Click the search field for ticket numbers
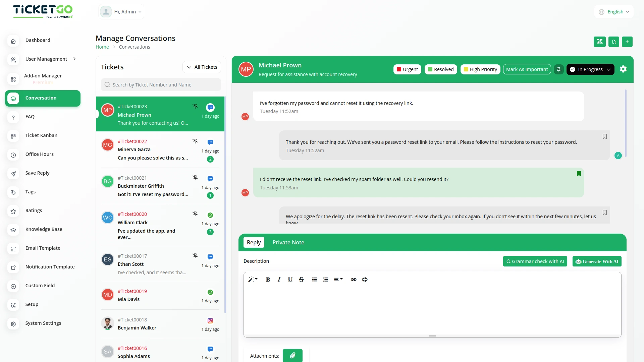 click(x=161, y=84)
